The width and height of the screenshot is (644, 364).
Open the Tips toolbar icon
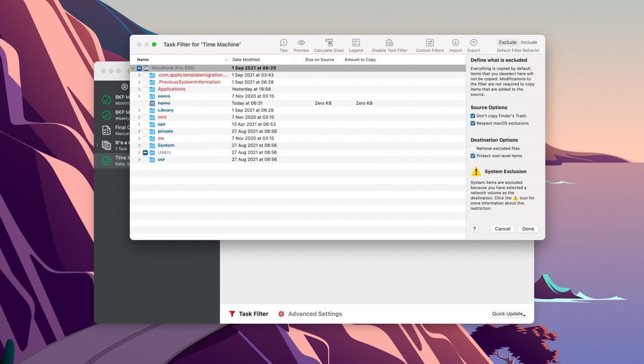(283, 43)
